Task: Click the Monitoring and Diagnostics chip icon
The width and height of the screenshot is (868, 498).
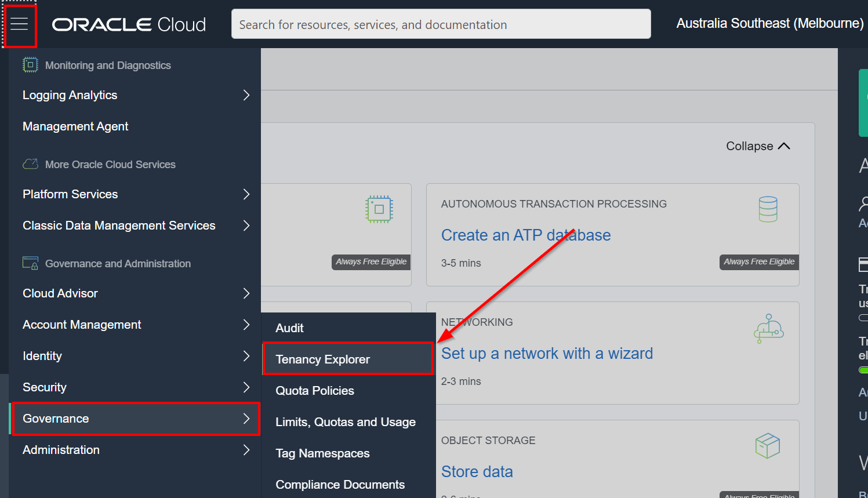Action: tap(30, 65)
